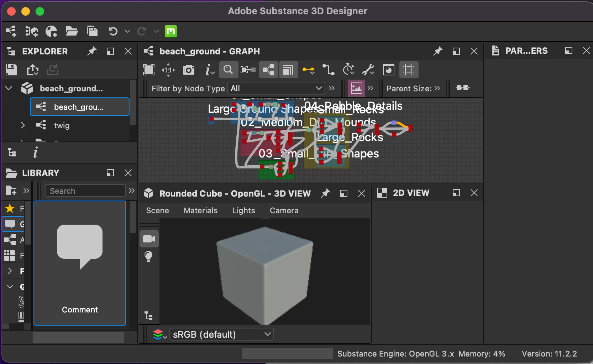
Task: Float the Explorer panel
Action: [110, 51]
